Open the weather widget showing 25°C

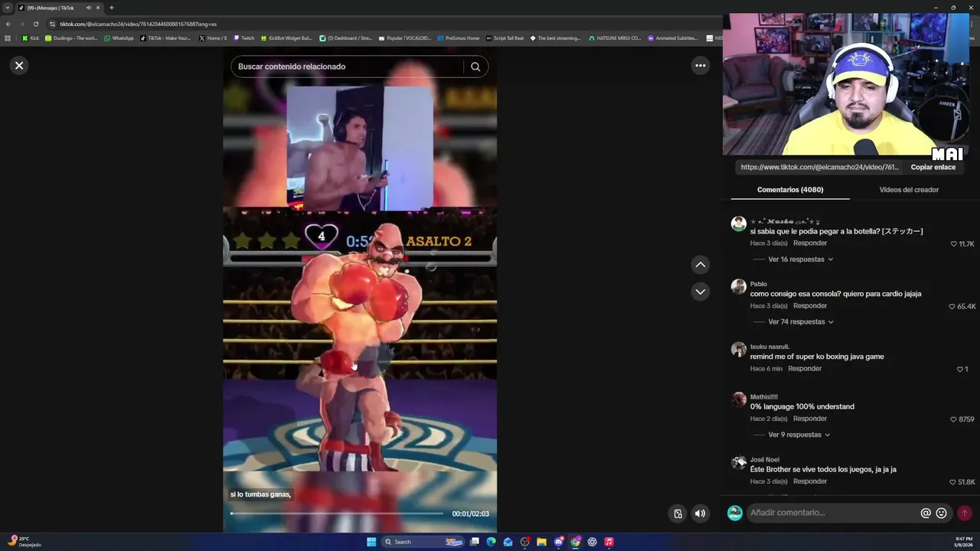(x=23, y=542)
